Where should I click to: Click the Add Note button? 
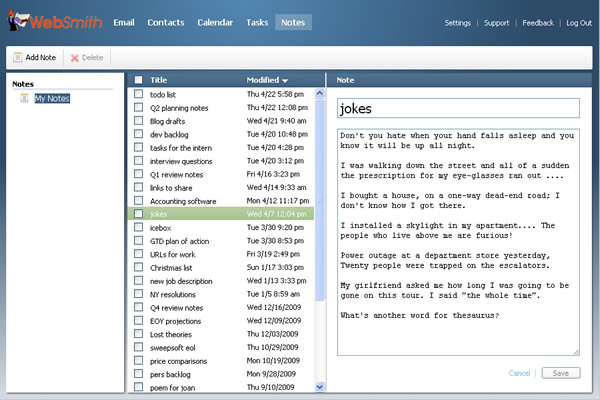click(x=35, y=57)
